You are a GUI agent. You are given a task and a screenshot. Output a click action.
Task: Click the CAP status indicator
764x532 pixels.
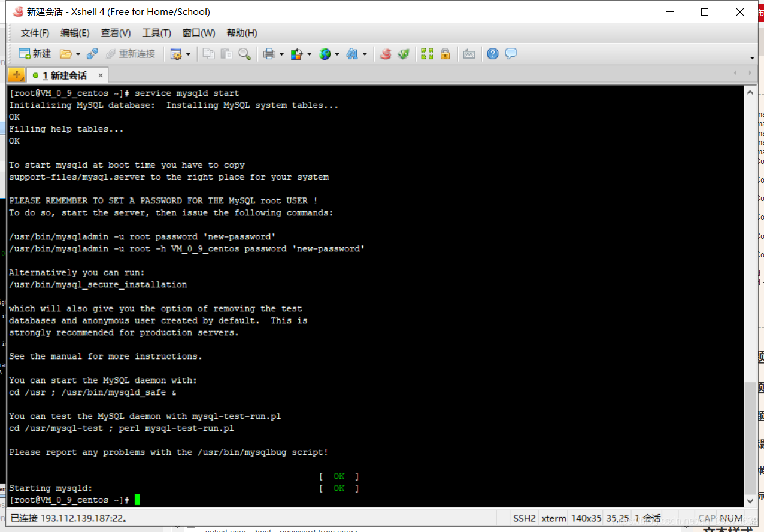coord(707,518)
